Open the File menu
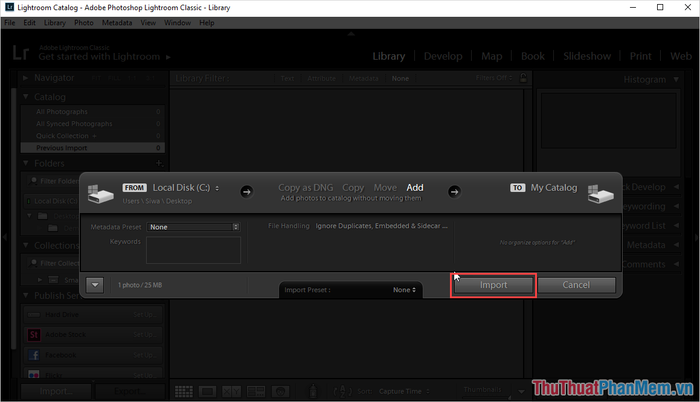This screenshot has height=402, width=700. click(x=10, y=23)
